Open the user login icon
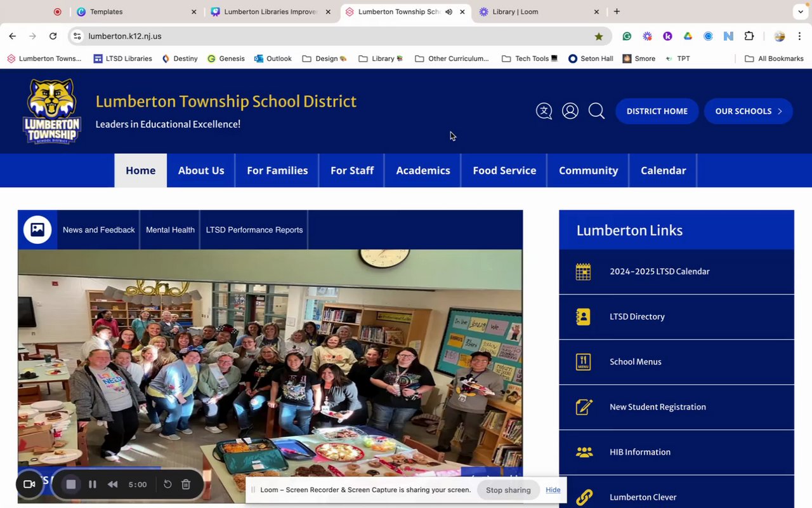The image size is (812, 508). point(570,111)
